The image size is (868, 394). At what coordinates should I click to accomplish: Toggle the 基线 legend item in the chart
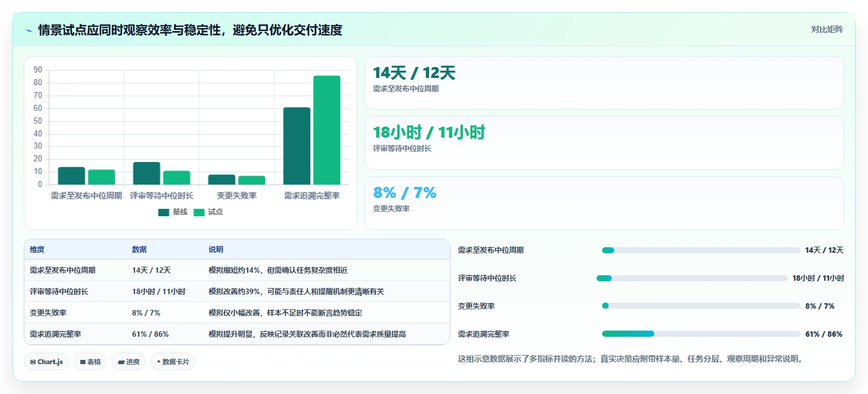pos(173,212)
